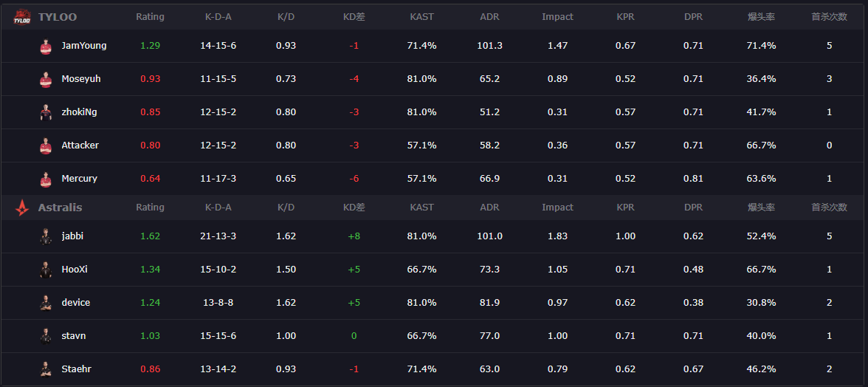Click the TYLOO team logo icon
This screenshot has height=387, width=868.
pos(21,17)
